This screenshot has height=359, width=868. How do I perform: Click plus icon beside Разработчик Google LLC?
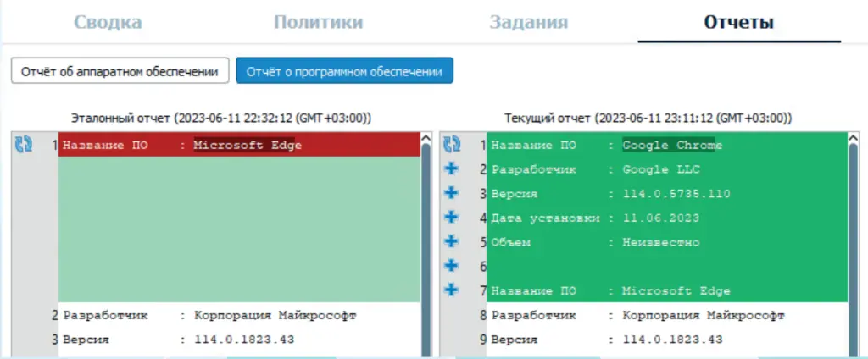pyautogui.click(x=453, y=168)
